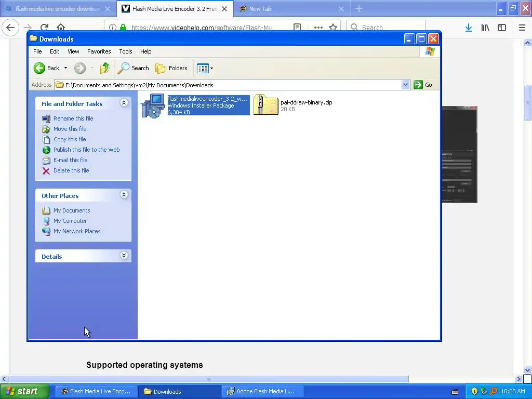
Task: Click the Firefox Search box
Action: click(386, 28)
